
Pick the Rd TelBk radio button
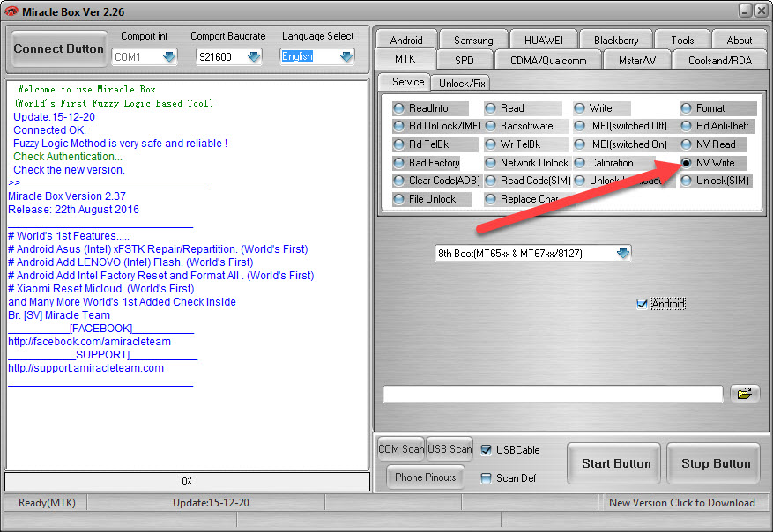pos(435,144)
